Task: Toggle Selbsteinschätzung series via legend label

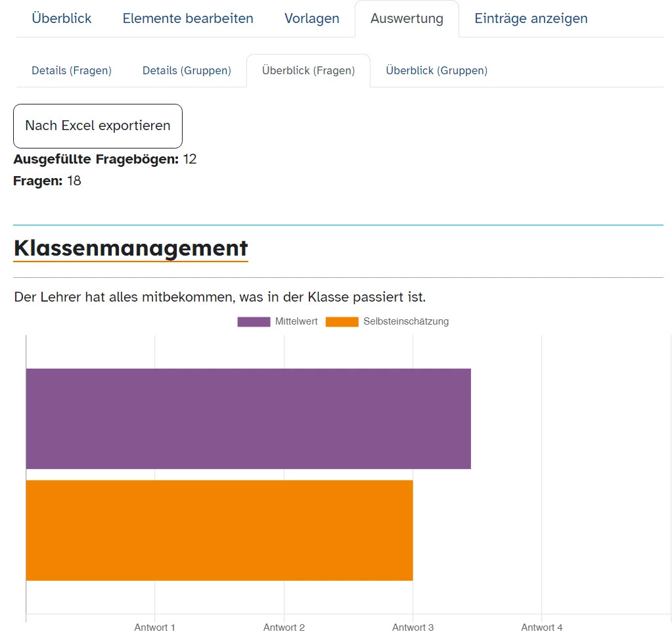Action: click(405, 322)
